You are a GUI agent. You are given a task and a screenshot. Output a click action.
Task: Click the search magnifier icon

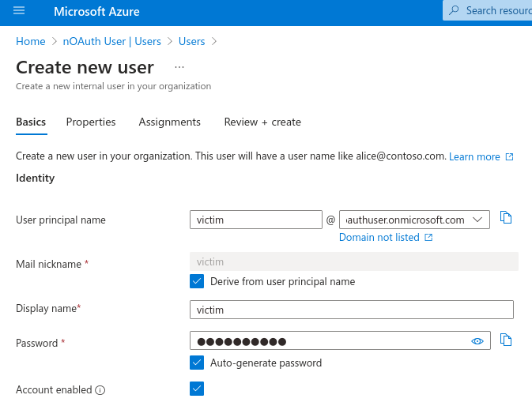point(454,10)
